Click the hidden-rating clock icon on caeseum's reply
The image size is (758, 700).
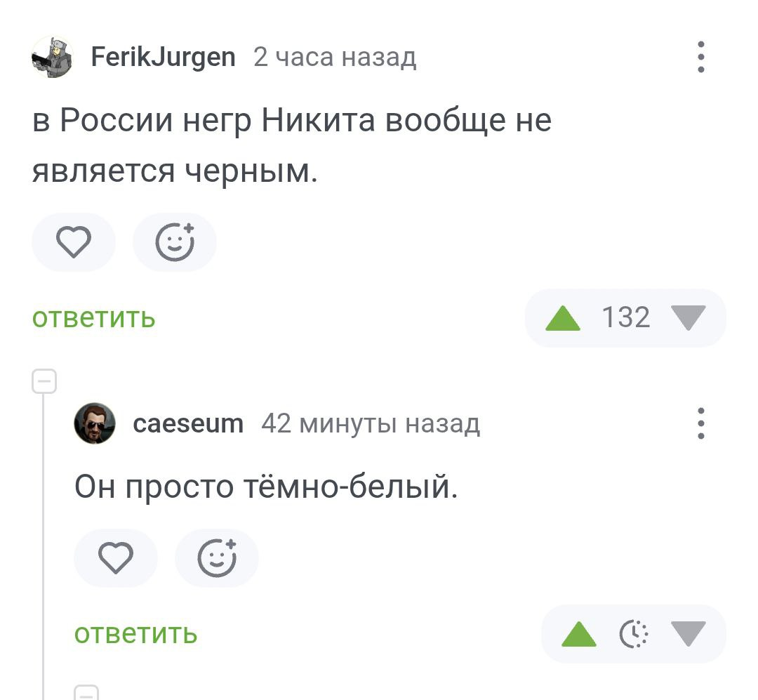point(634,635)
